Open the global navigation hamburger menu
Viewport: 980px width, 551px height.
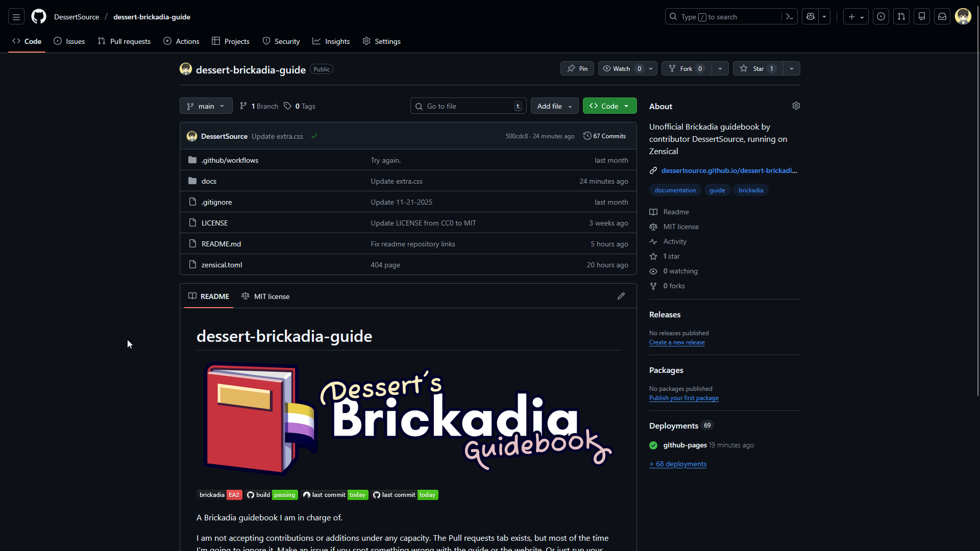pos(16,16)
